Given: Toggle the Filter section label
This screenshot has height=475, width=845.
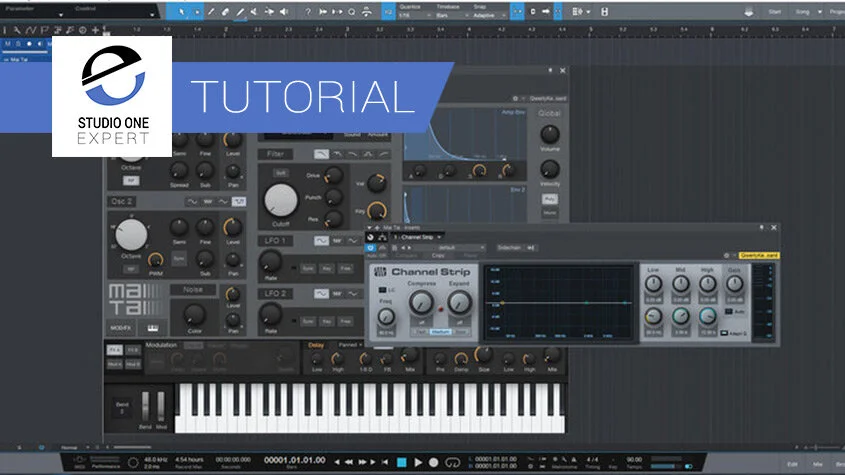Looking at the screenshot, I should (275, 154).
